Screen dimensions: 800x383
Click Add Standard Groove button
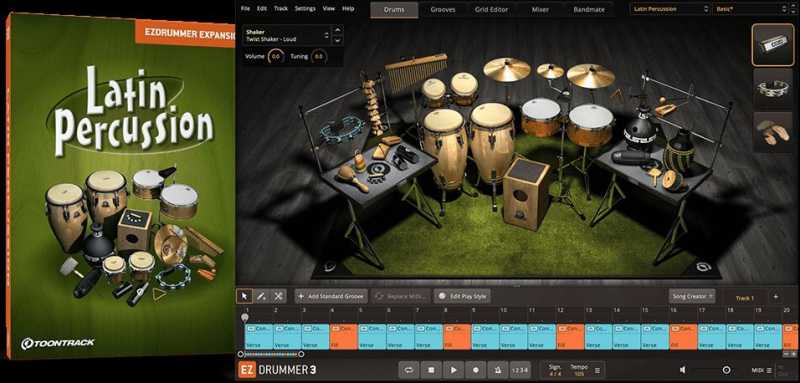331,296
